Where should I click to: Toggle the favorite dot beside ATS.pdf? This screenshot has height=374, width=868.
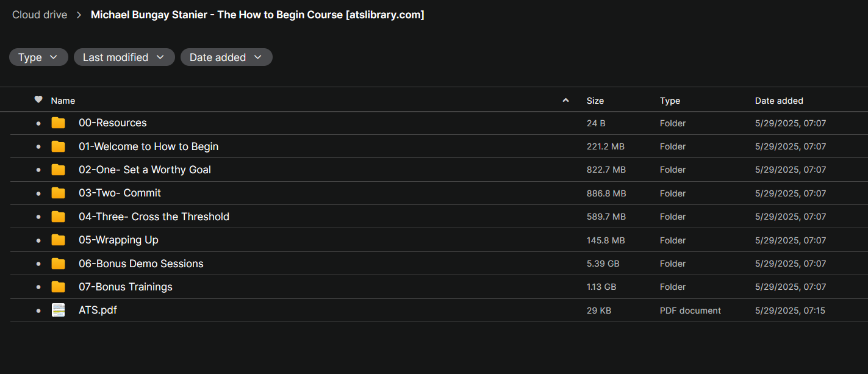[38, 311]
